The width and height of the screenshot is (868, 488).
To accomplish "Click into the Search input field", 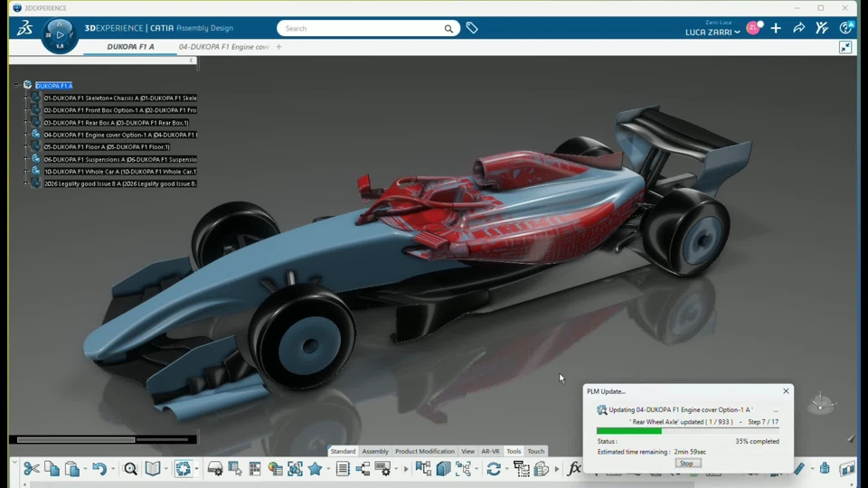I will pos(363,28).
